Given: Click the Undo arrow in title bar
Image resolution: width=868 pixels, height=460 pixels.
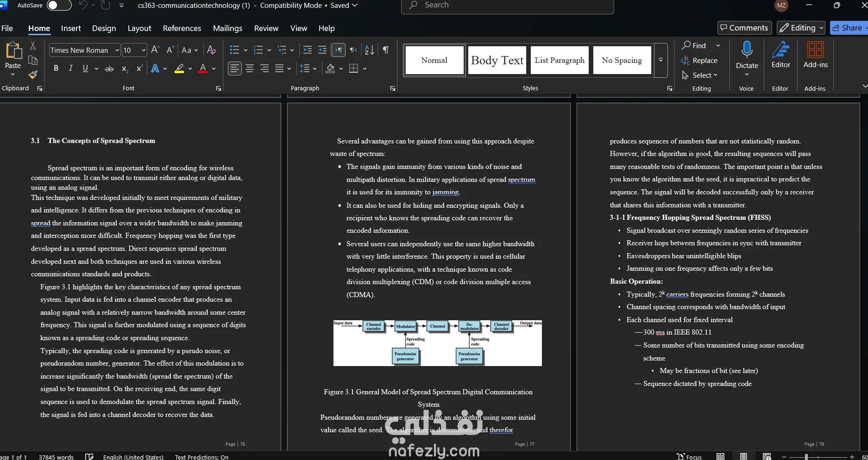Looking at the screenshot, I should (x=83, y=5).
